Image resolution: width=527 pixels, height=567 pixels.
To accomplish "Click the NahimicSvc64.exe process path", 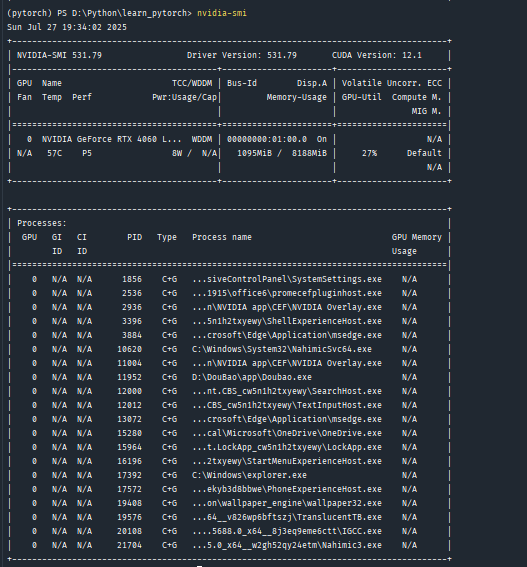I will (x=282, y=349).
